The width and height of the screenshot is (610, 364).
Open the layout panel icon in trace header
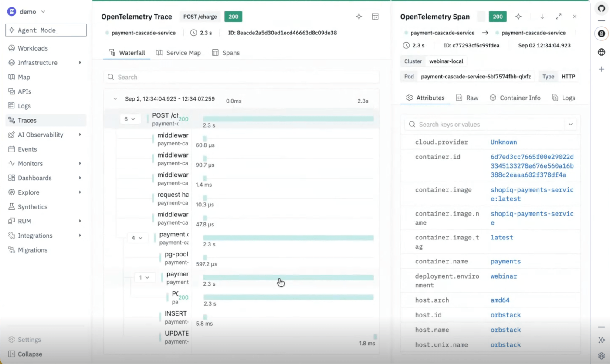point(375,17)
